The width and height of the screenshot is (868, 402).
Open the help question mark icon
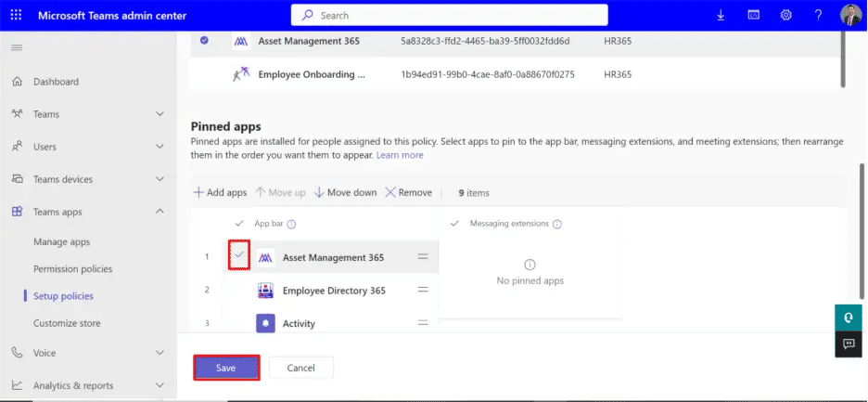(818, 15)
